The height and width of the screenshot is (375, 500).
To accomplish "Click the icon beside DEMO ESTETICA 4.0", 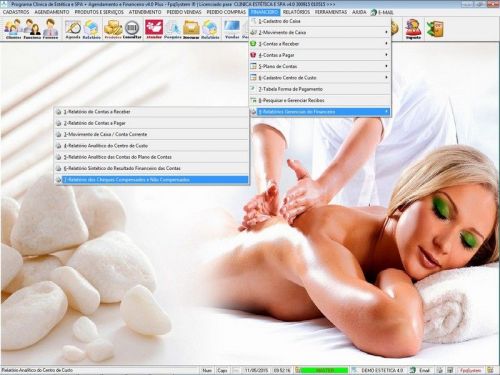I will (355, 370).
